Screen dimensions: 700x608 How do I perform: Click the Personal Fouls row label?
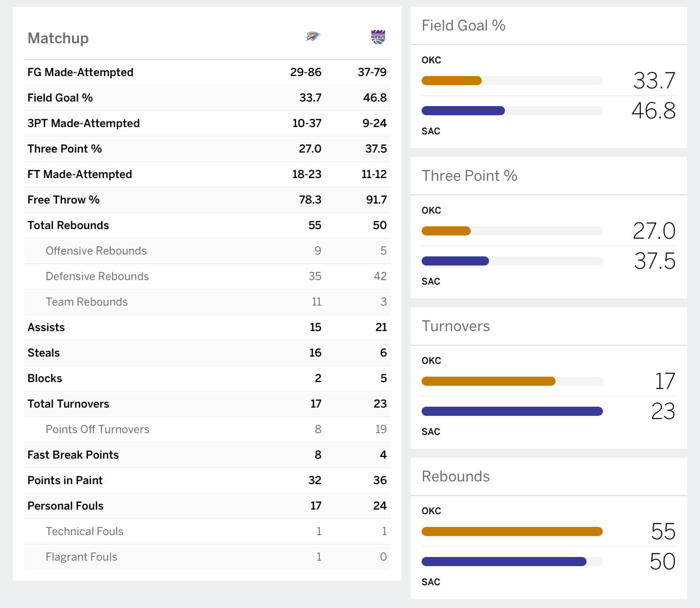point(65,506)
